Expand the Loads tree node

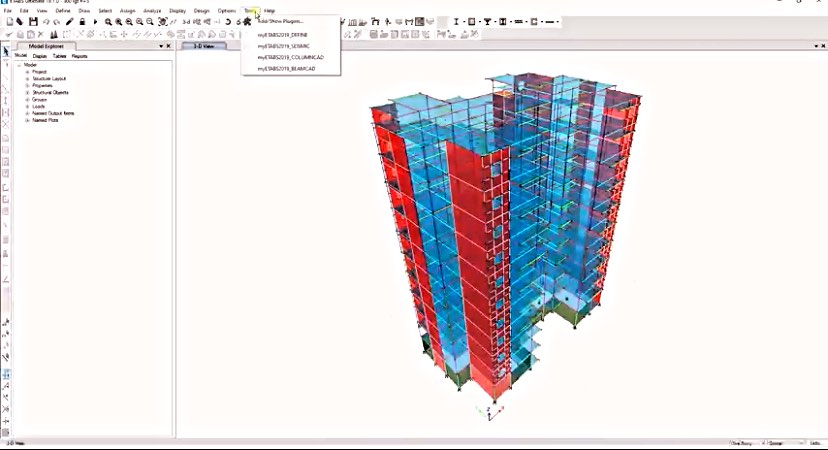[x=27, y=106]
